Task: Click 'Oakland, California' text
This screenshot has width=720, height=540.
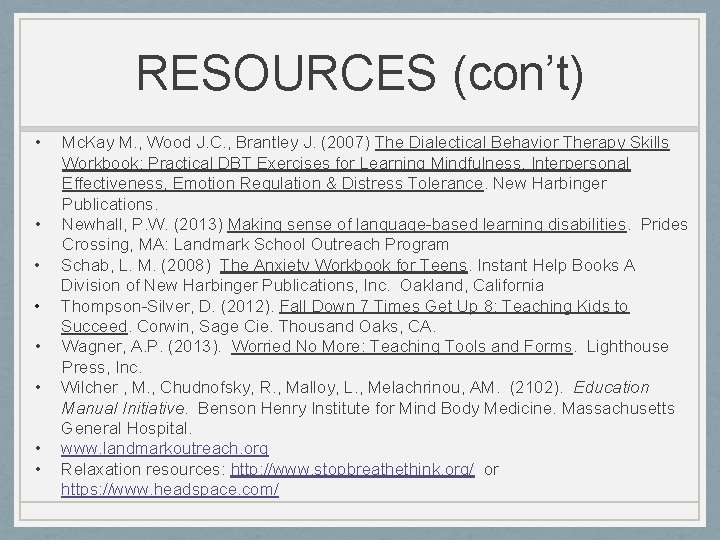Action: (472, 286)
